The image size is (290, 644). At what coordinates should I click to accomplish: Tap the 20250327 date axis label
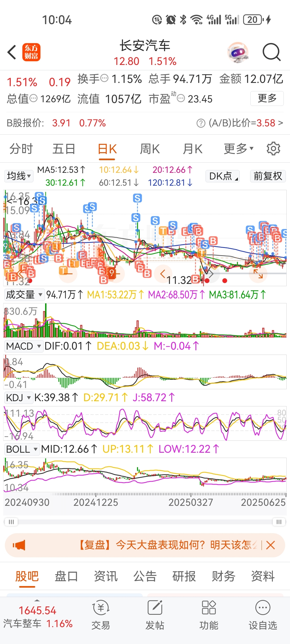click(x=191, y=502)
